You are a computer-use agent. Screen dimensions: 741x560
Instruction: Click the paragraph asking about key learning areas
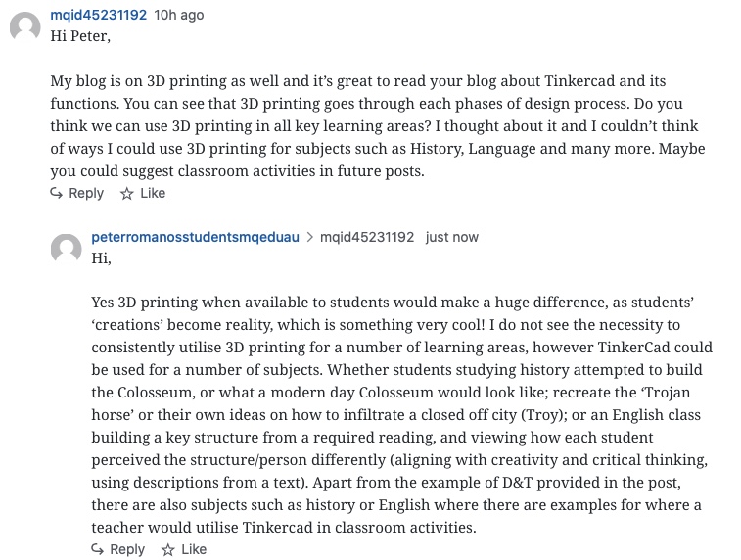tap(376, 126)
